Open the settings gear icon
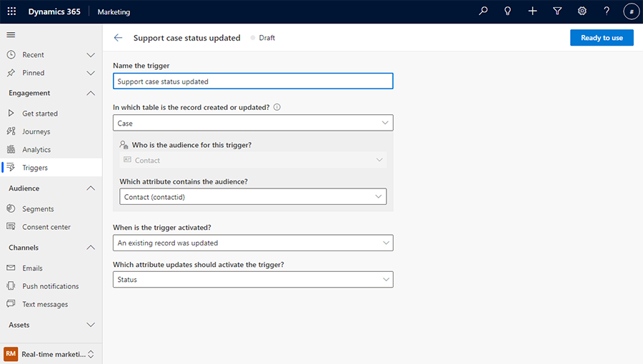643x364 pixels. tap(582, 11)
